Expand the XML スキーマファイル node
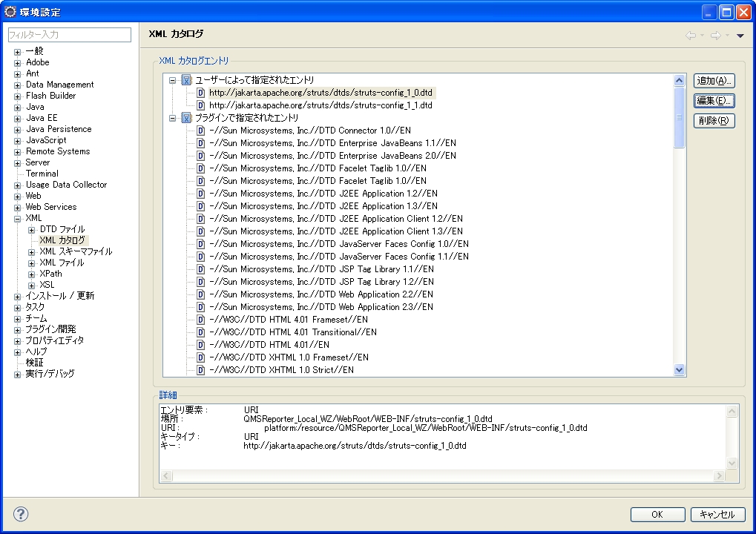Viewport: 756px width, 534px height. pyautogui.click(x=31, y=252)
